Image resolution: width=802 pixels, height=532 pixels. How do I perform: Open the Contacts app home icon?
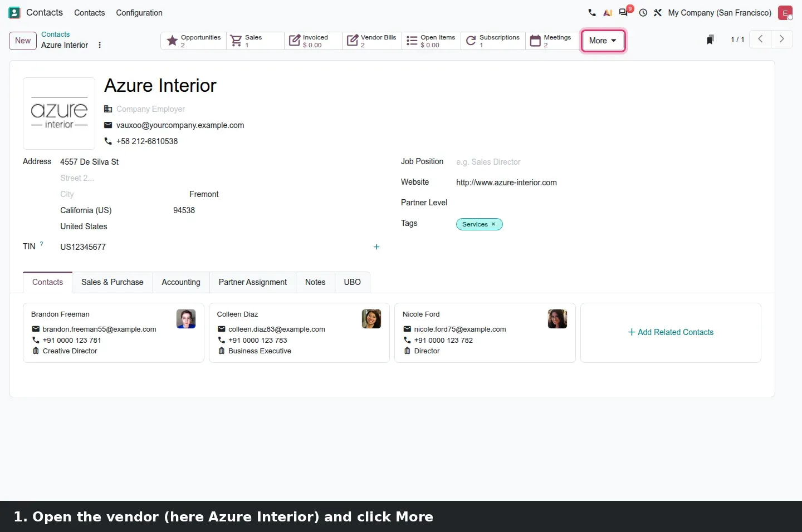click(14, 12)
